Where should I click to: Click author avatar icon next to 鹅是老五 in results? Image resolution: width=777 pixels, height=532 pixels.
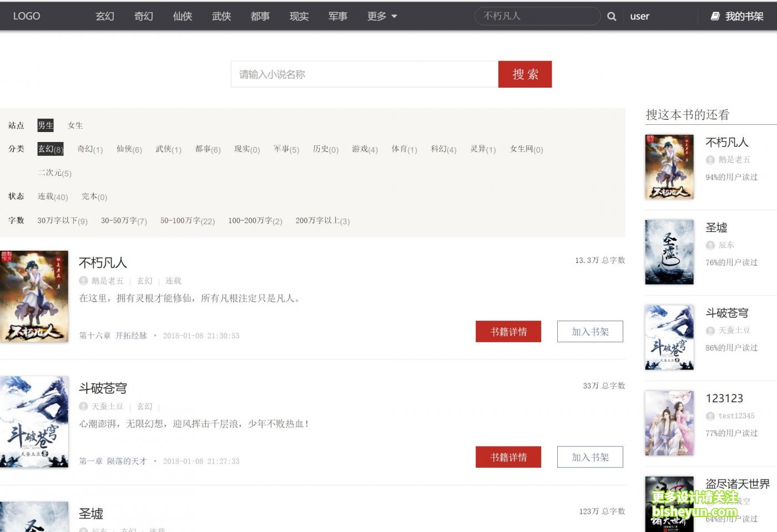point(83,281)
